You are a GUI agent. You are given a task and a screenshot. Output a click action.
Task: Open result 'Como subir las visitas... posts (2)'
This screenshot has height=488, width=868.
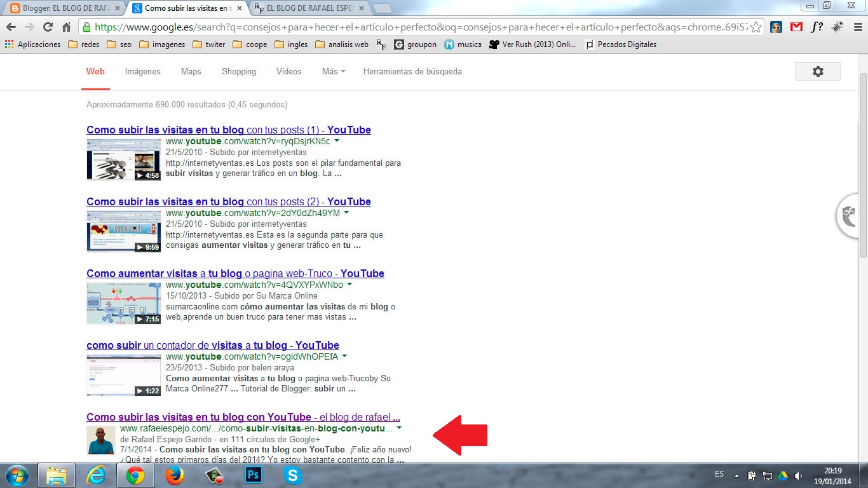coord(229,201)
